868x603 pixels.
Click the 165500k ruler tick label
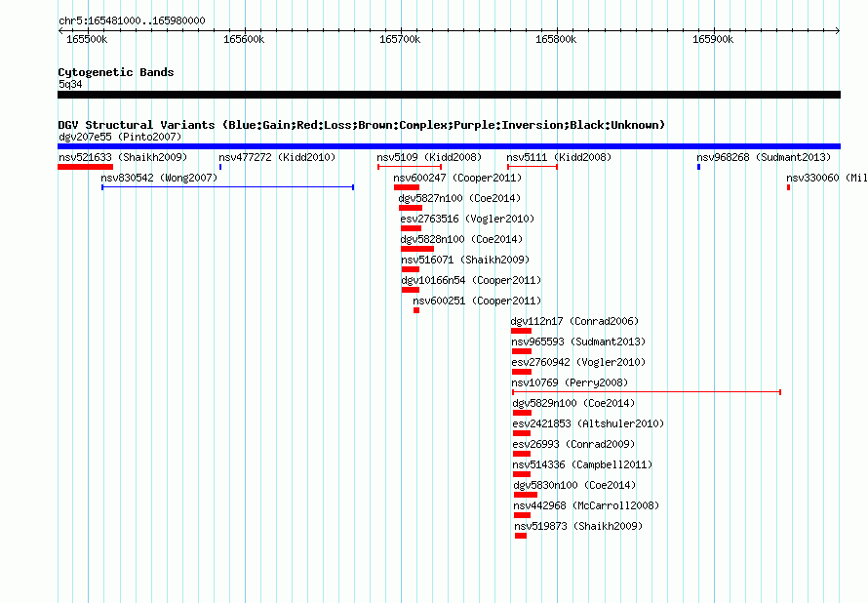pos(87,39)
